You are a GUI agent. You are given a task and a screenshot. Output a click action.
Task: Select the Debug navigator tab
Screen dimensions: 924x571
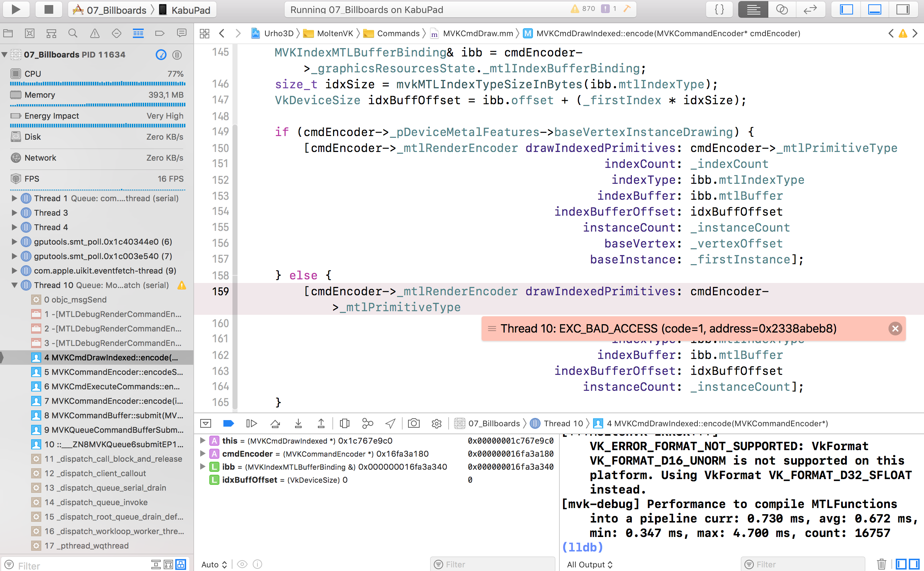pyautogui.click(x=138, y=33)
